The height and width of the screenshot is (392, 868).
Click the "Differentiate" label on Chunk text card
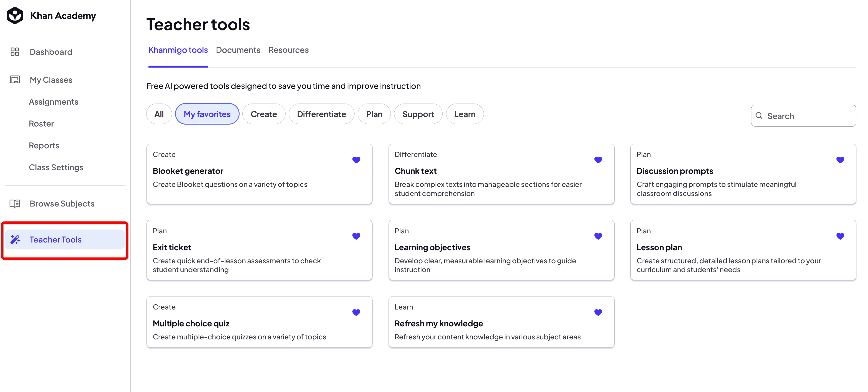pyautogui.click(x=415, y=154)
